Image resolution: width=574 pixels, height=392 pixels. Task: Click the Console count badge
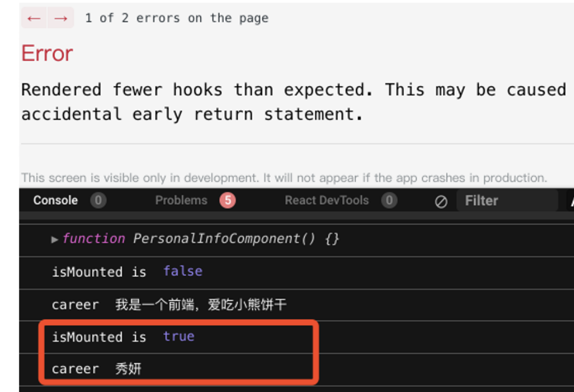(x=98, y=200)
